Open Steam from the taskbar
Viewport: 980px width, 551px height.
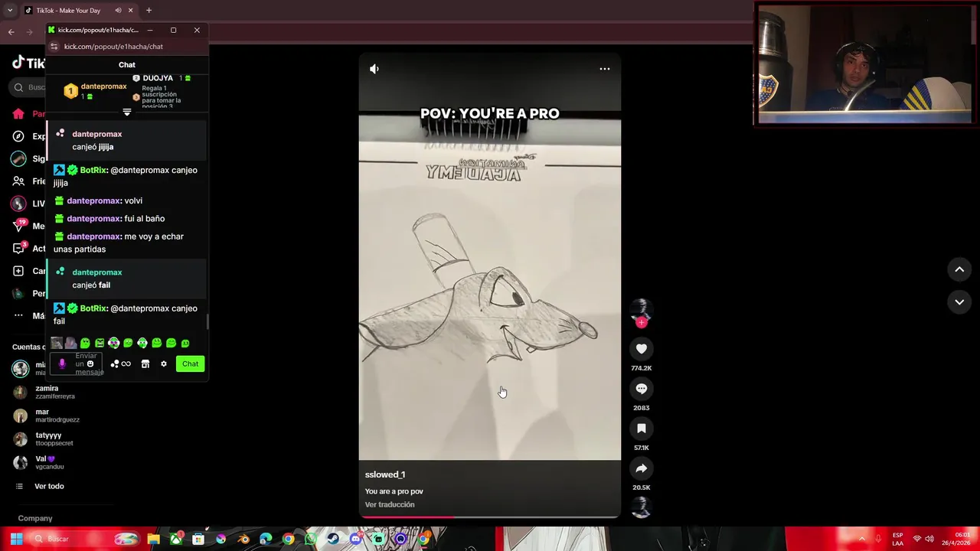332,539
